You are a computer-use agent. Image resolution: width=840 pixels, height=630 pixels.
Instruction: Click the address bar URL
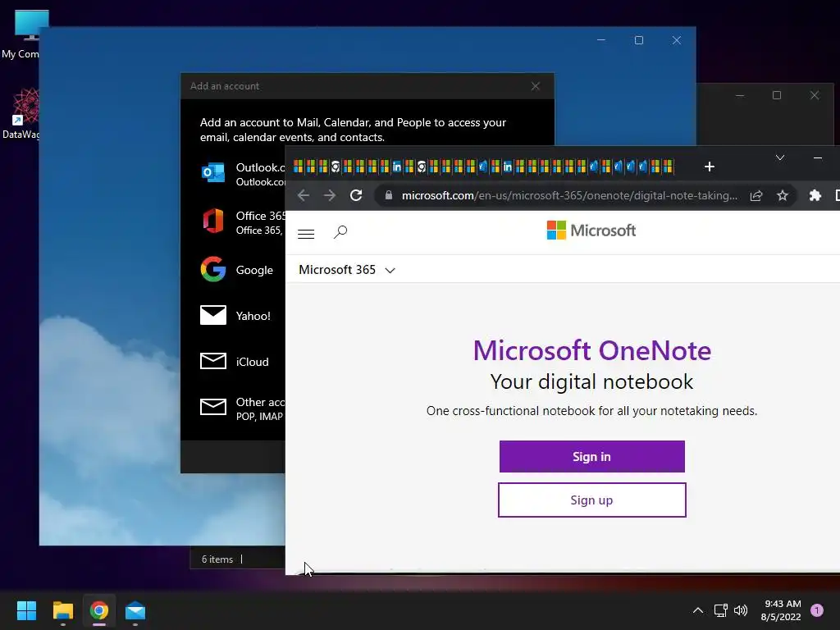(569, 195)
